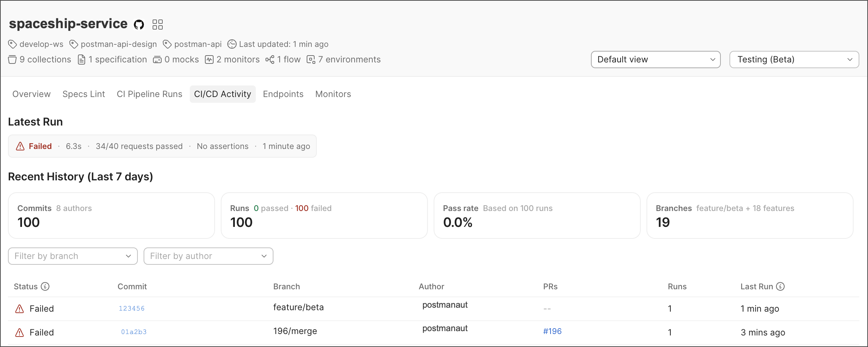
Task: Open the GitHub repository link icon
Action: [x=139, y=24]
